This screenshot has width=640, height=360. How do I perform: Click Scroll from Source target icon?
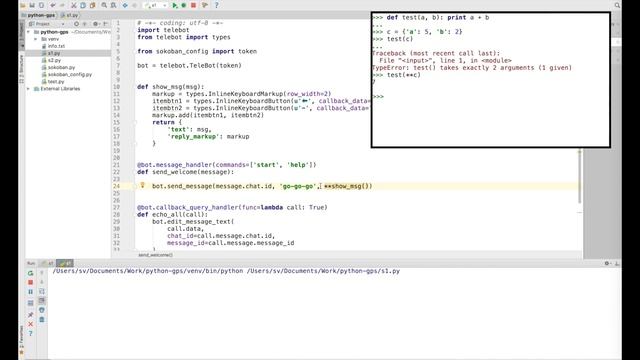coord(76,24)
